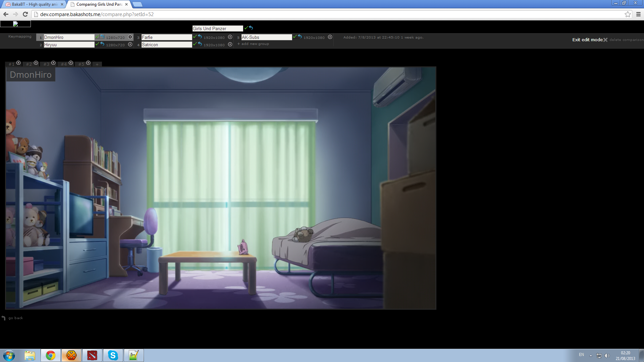
Task: Remove the Farfie group
Action: [230, 37]
